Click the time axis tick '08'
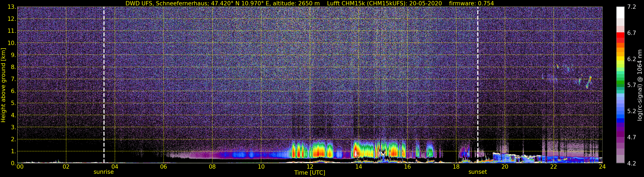644x177 pixels. (212, 167)
